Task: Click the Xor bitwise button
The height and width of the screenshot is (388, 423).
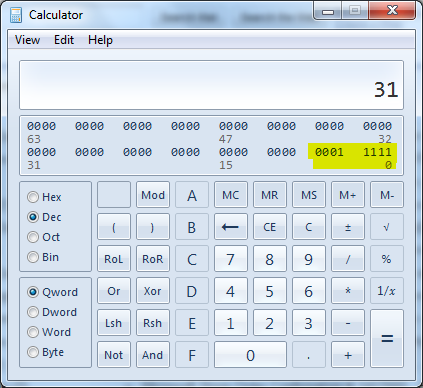Action: [x=153, y=291]
